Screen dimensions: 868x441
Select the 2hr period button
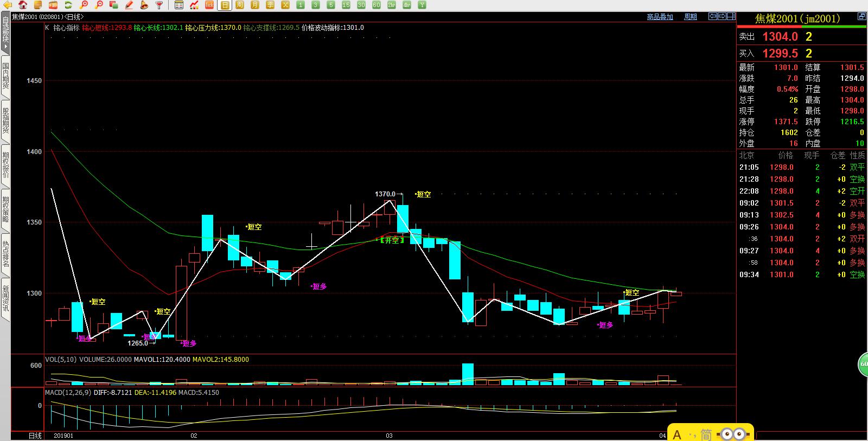392,5
